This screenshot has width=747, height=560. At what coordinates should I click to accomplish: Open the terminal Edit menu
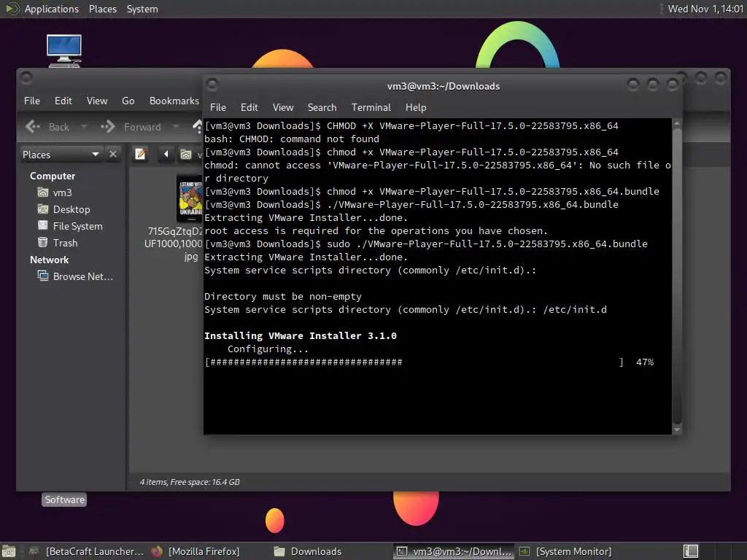[249, 108]
